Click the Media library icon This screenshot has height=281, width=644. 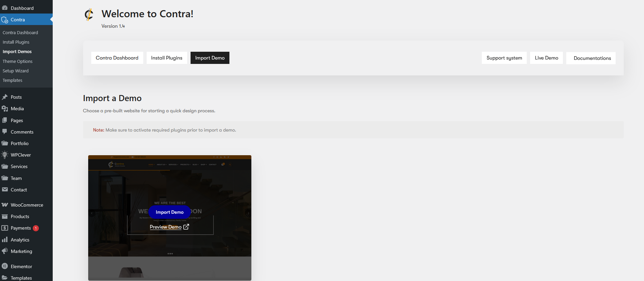pyautogui.click(x=5, y=109)
